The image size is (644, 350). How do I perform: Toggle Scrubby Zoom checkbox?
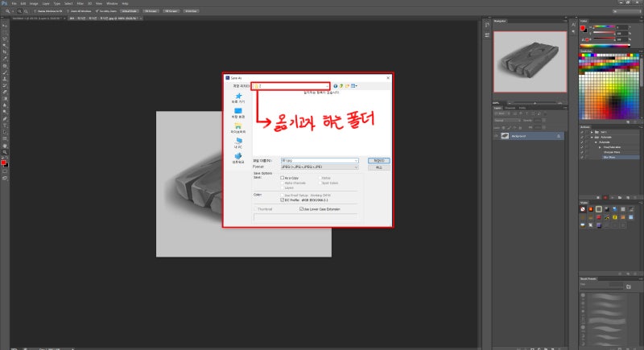click(97, 11)
